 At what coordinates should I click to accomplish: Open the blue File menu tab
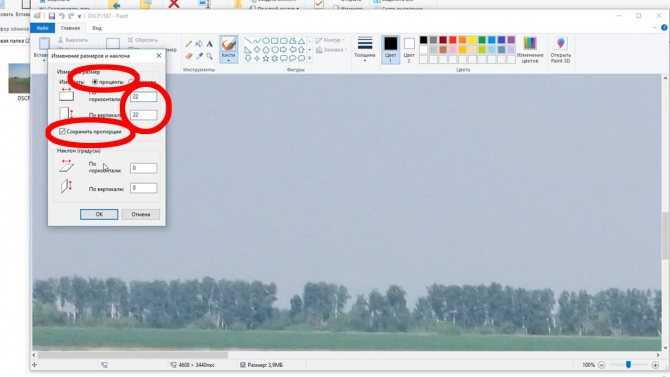click(x=42, y=28)
